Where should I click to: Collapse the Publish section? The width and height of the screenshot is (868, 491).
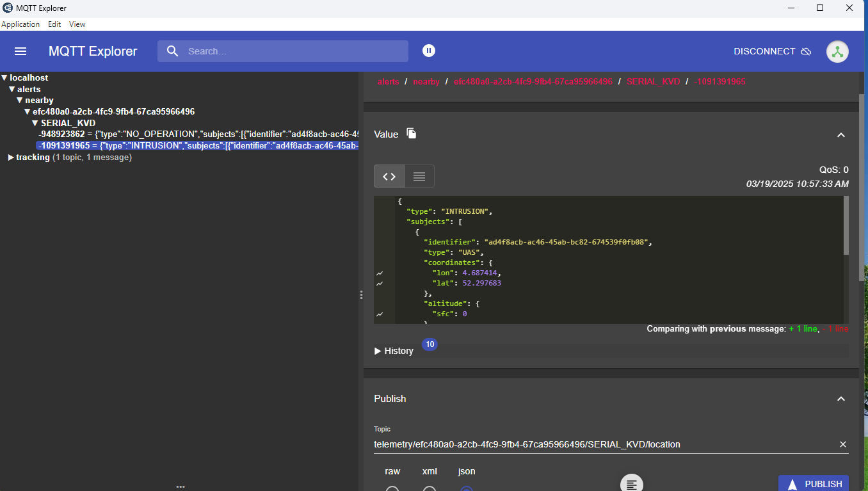(x=840, y=398)
